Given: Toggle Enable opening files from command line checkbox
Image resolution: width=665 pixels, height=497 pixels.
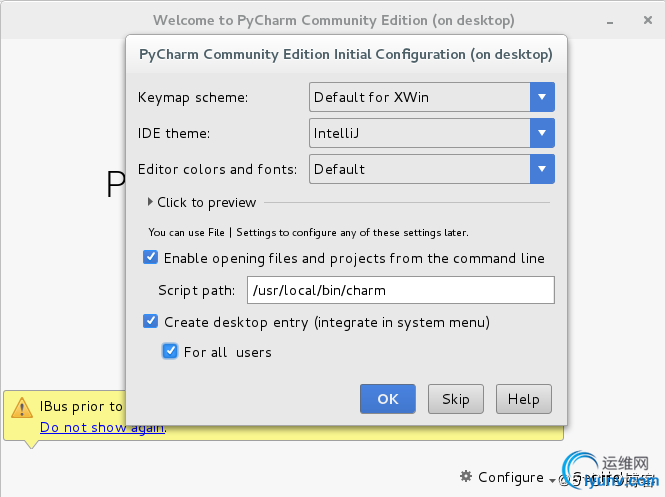Looking at the screenshot, I should click(x=151, y=257).
